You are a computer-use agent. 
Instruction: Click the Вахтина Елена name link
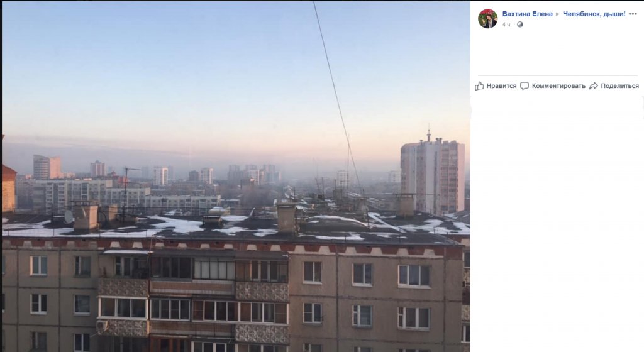pyautogui.click(x=528, y=14)
